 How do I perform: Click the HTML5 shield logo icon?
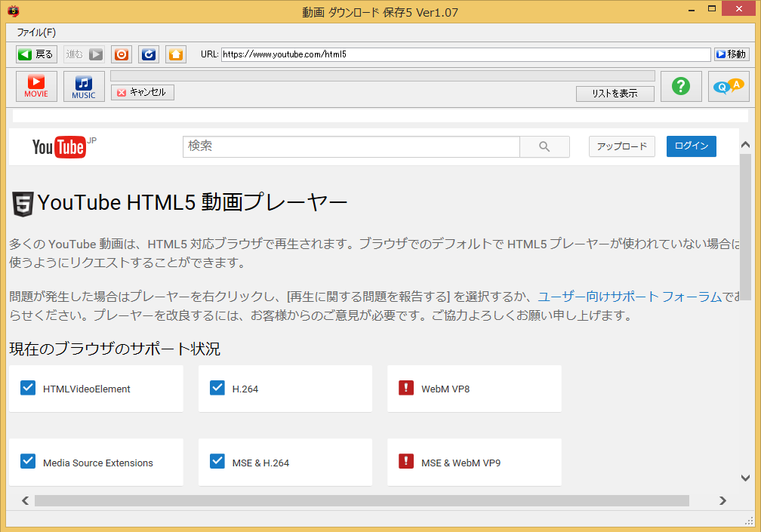click(x=23, y=204)
